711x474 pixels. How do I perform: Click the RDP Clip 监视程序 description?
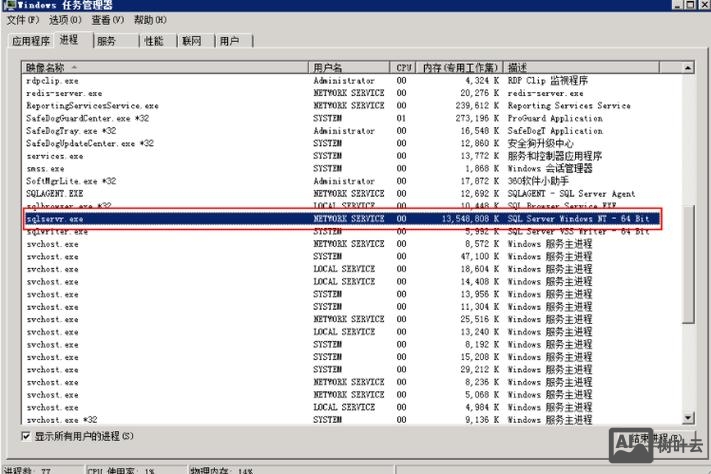click(547, 81)
